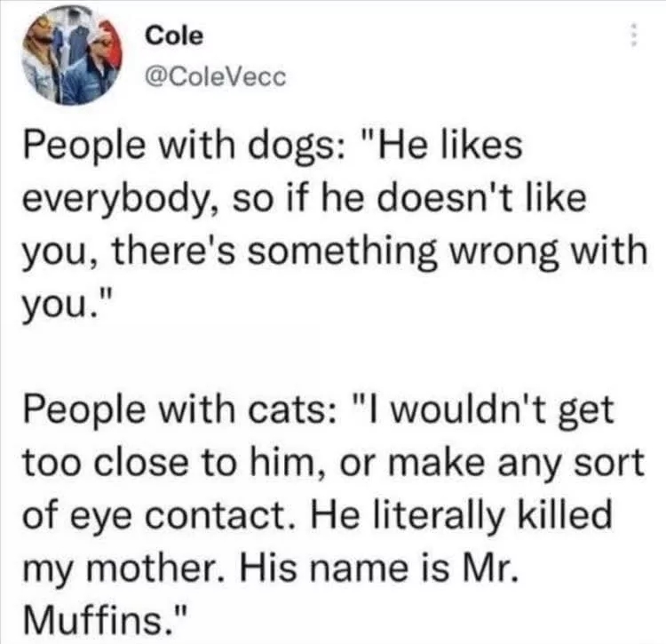Click Cole's round profile picture
Image resolution: width=666 pixels, height=644 pixels.
[x=72, y=56]
